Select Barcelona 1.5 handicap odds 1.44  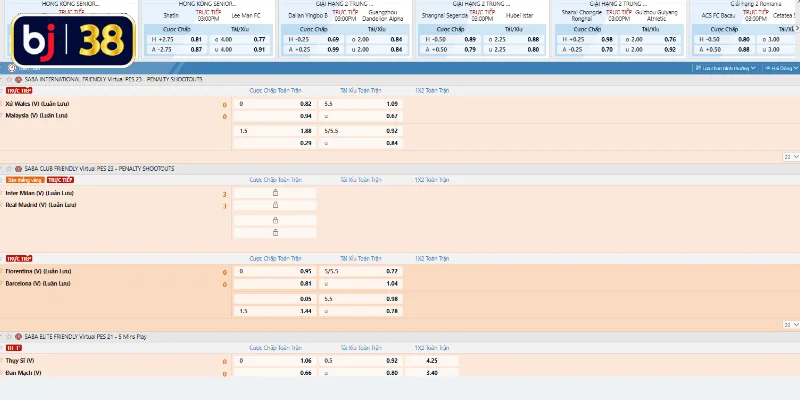click(274, 311)
